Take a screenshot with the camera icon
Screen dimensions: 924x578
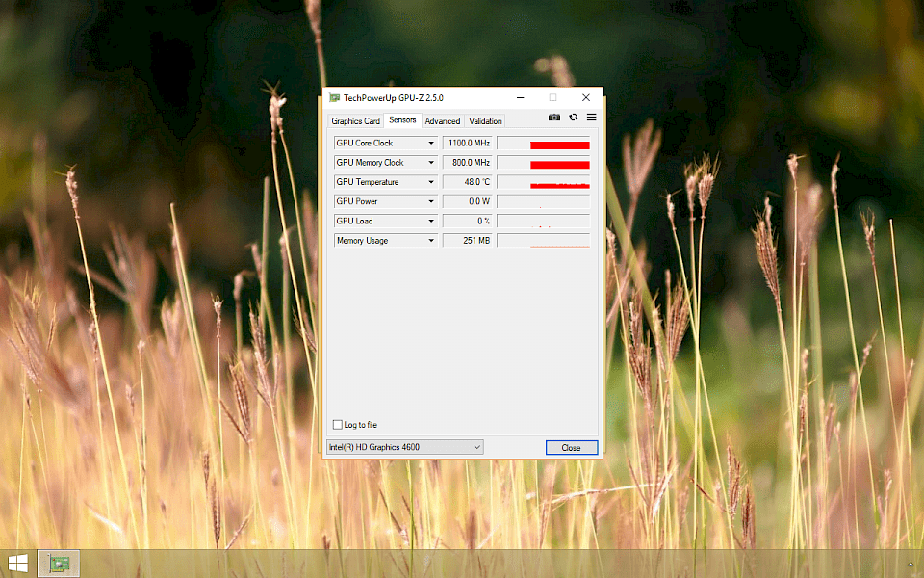click(x=554, y=118)
